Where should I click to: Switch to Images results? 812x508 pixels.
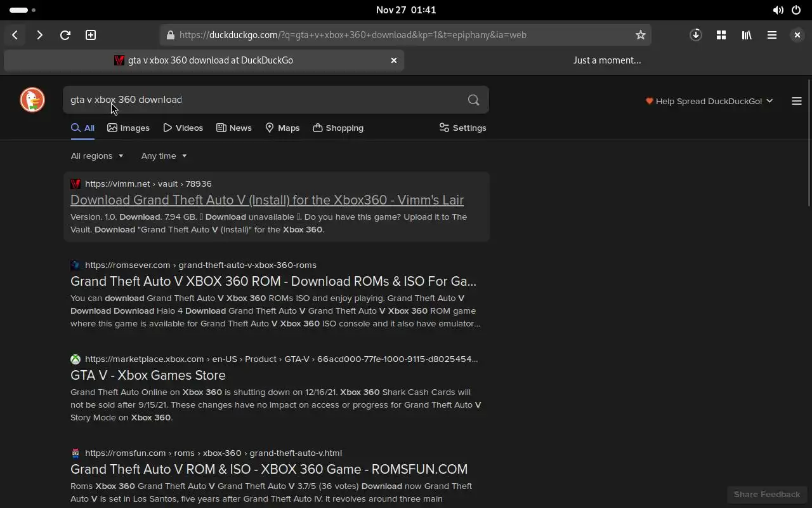point(128,128)
